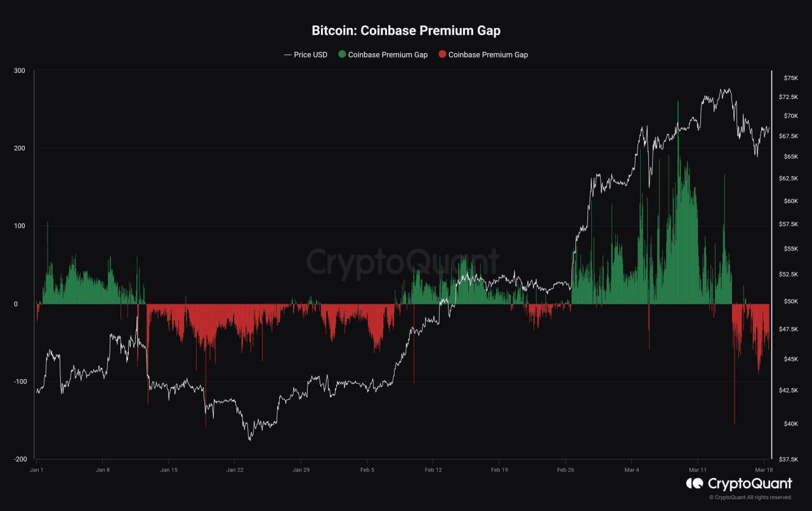Image resolution: width=812 pixels, height=511 pixels.
Task: Click the CryptoQuant logo icon at bottom right
Action: click(695, 484)
